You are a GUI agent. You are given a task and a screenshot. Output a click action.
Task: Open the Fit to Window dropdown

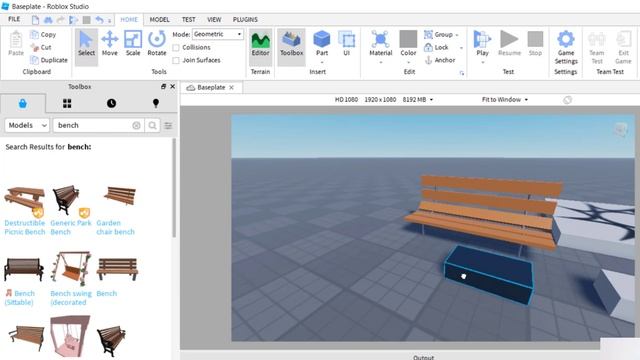504,100
